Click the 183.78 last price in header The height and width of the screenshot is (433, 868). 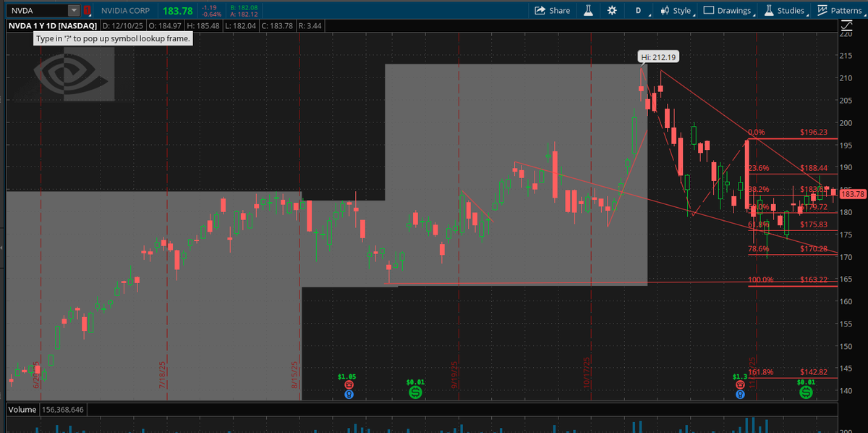tap(178, 11)
